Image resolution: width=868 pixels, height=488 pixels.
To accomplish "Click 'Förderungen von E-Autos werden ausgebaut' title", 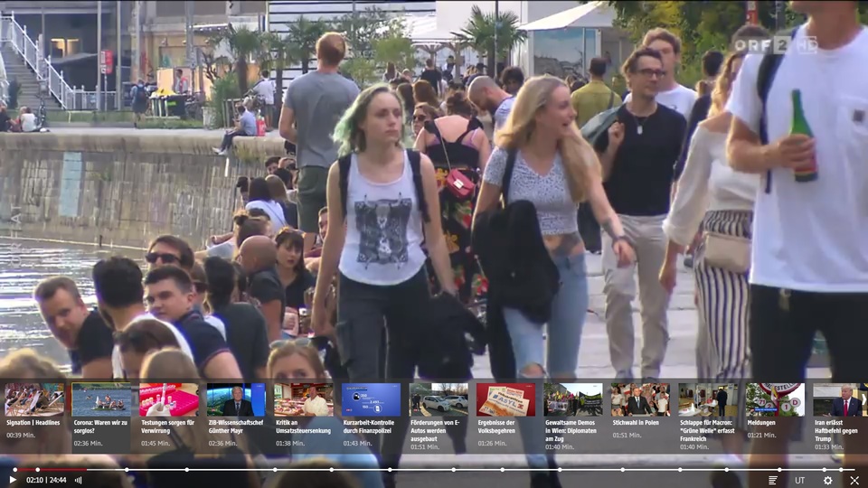I will coord(435,426).
